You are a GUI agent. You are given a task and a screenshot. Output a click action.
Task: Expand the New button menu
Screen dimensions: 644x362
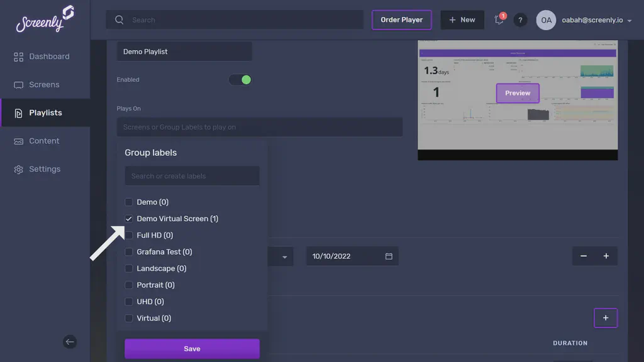[x=462, y=19]
